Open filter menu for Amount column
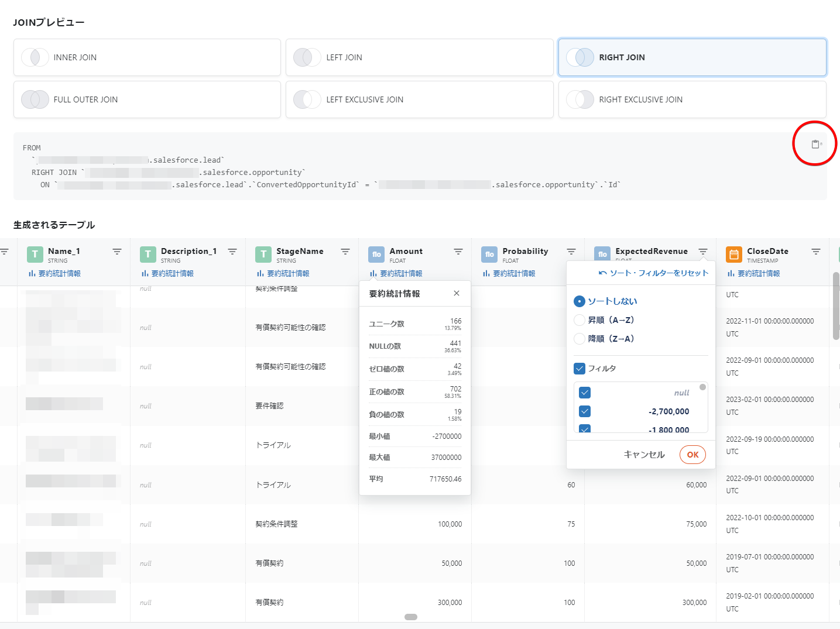The height and width of the screenshot is (629, 840). click(458, 252)
